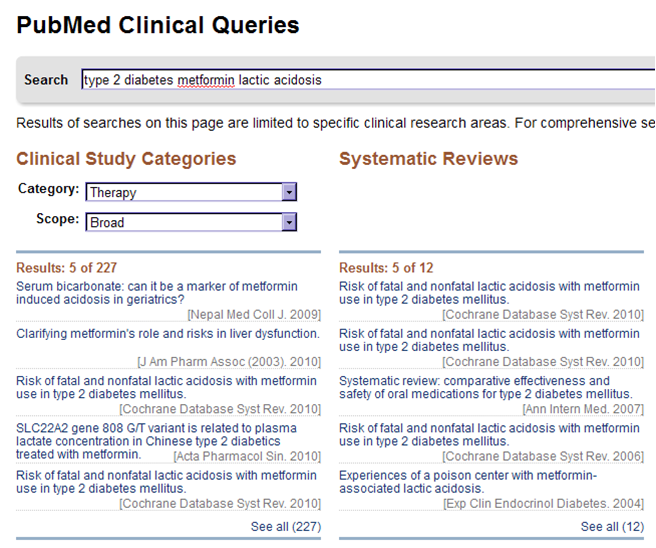See all 227 clinical study results
Screen dimensions: 656x548
(286, 526)
